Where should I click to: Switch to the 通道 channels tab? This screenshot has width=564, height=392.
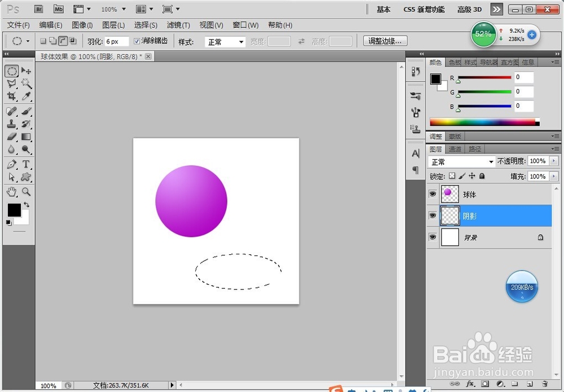click(455, 149)
